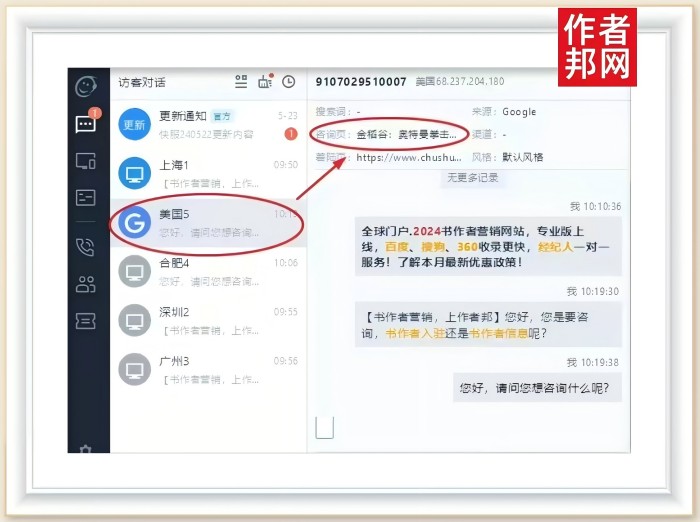Open the card/form sidebar icon

pyautogui.click(x=86, y=197)
